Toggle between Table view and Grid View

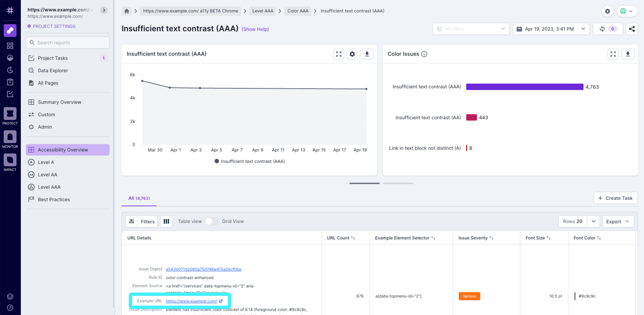212,221
